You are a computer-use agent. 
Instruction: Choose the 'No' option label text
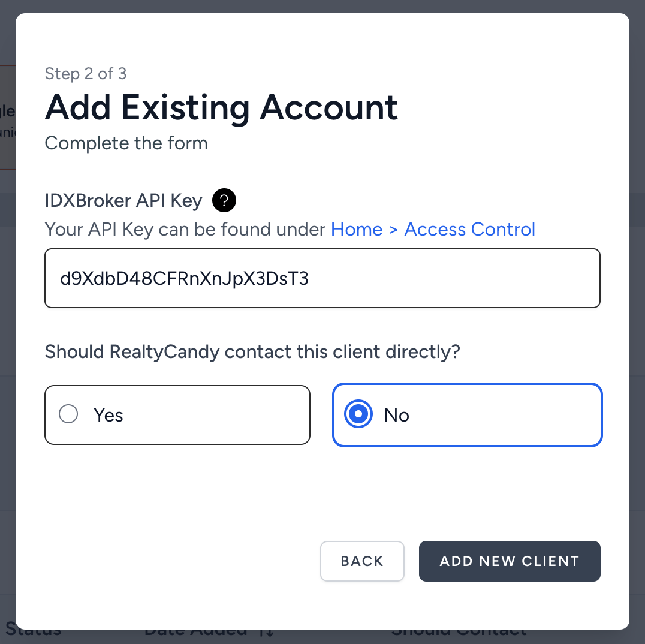(x=397, y=415)
